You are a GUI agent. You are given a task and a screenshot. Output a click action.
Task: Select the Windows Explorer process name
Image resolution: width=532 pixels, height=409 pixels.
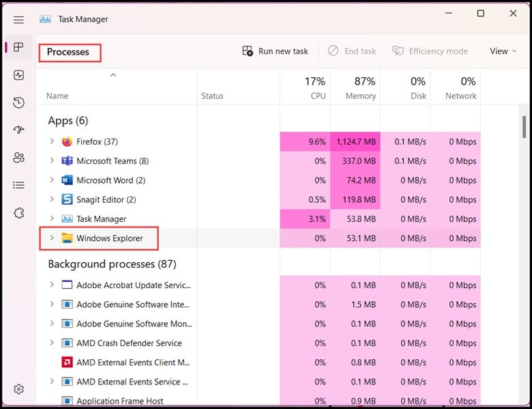(x=110, y=238)
